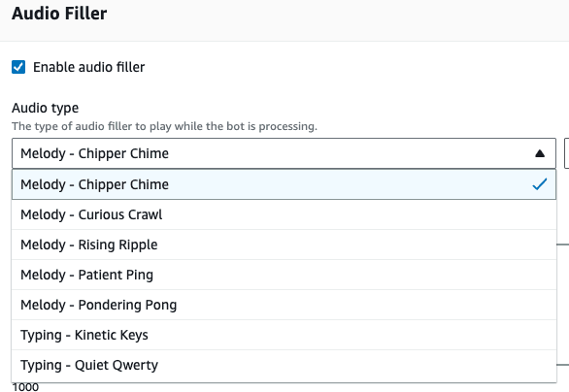
Task: Choose Melody - Curious Crawl option
Action: (284, 214)
